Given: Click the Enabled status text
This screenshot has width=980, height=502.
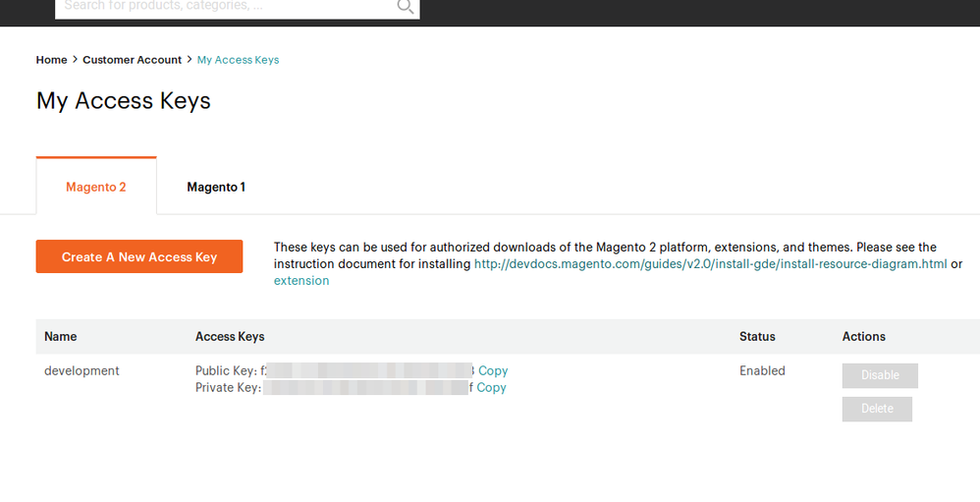Looking at the screenshot, I should pos(762,371).
